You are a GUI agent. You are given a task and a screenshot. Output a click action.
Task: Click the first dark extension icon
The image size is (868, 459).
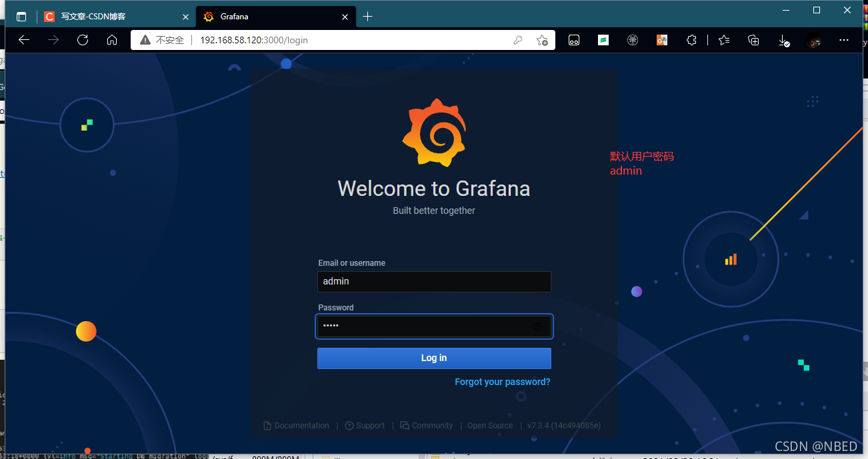[574, 40]
